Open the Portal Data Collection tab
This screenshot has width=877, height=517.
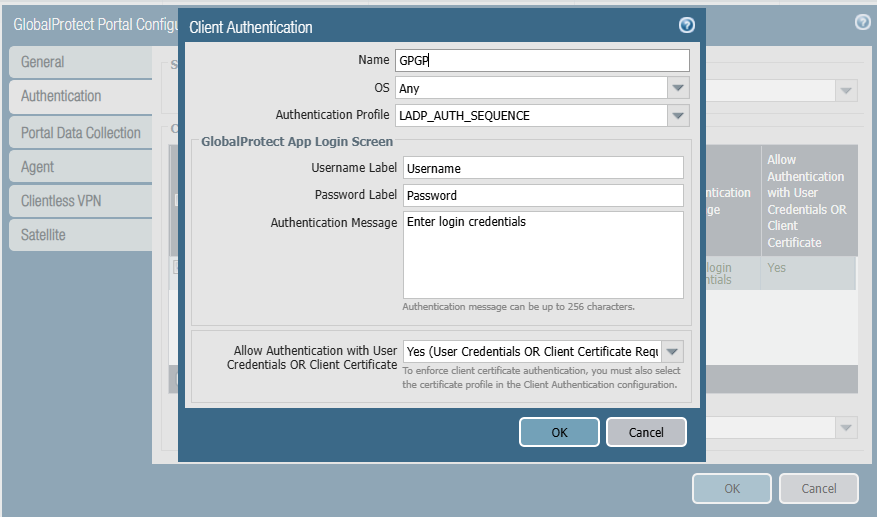point(81,133)
